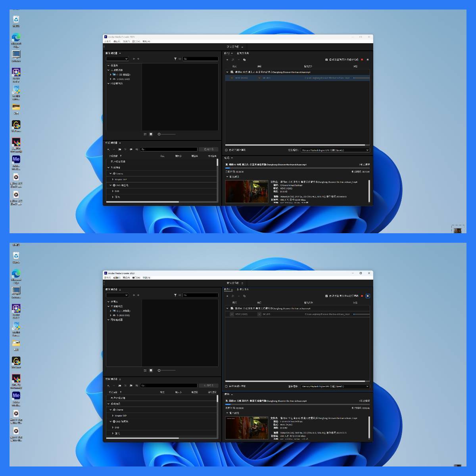Click filter funnel icon in upper window's Media Browser

coord(175,59)
